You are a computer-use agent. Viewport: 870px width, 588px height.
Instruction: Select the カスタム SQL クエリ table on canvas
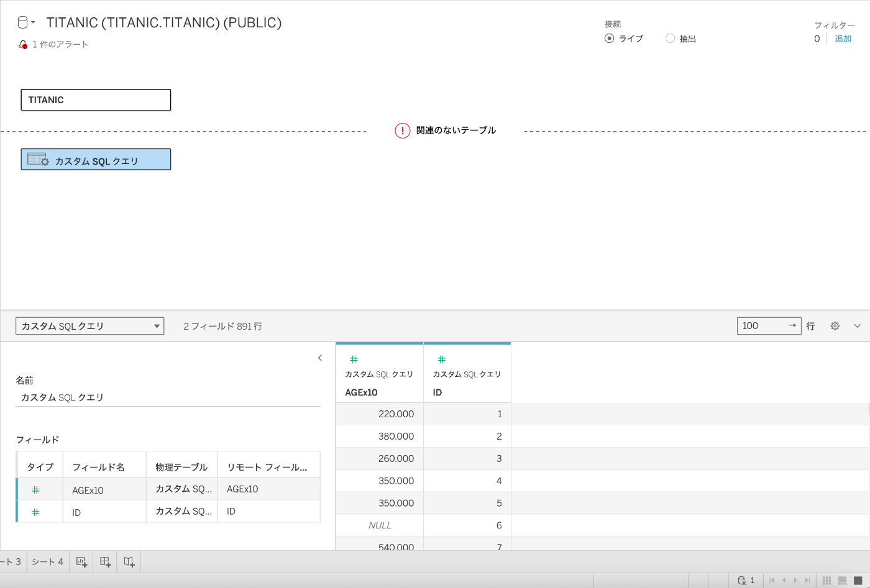(96, 160)
